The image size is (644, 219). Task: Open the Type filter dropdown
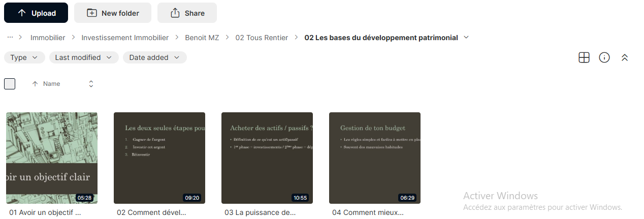click(24, 57)
